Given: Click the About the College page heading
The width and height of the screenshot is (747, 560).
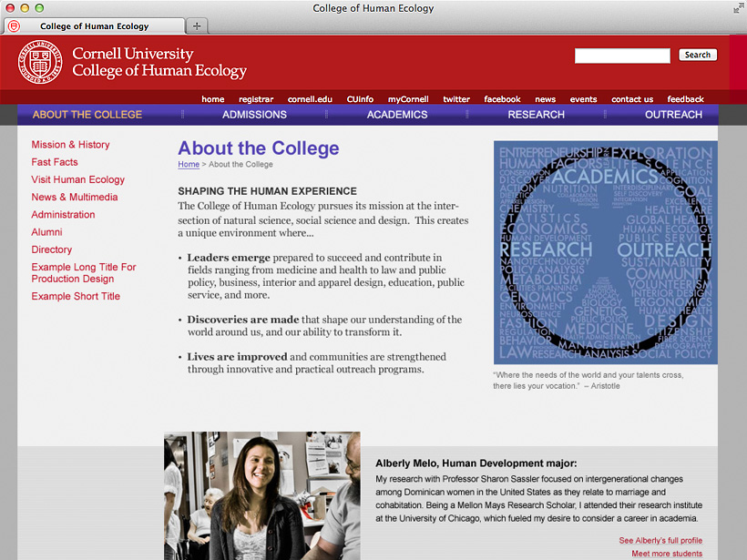Looking at the screenshot, I should tap(259, 148).
